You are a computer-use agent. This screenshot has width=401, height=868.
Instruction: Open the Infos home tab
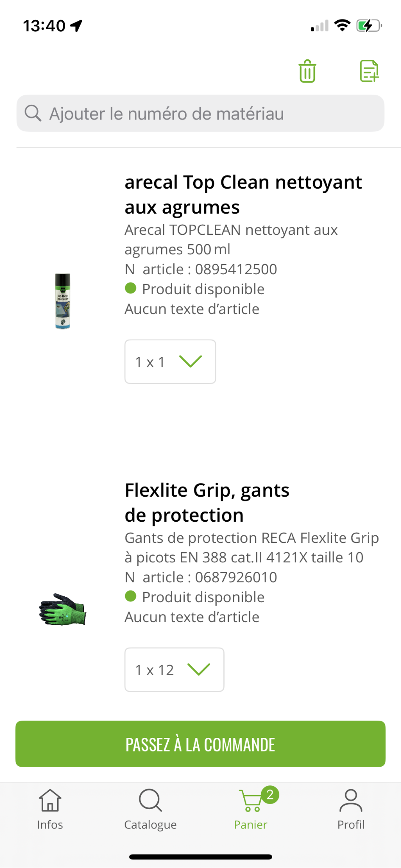(x=50, y=810)
